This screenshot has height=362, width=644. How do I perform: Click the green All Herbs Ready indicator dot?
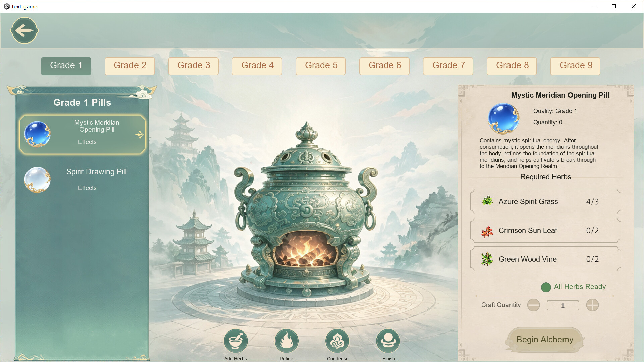click(546, 287)
